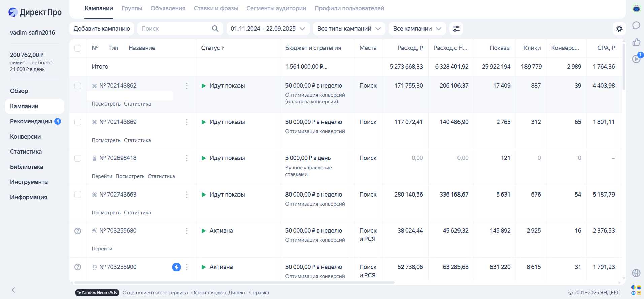Expand the date range 01.11.2024 – 22.09.2025 dropdown
The height and width of the screenshot is (299, 644).
[268, 29]
